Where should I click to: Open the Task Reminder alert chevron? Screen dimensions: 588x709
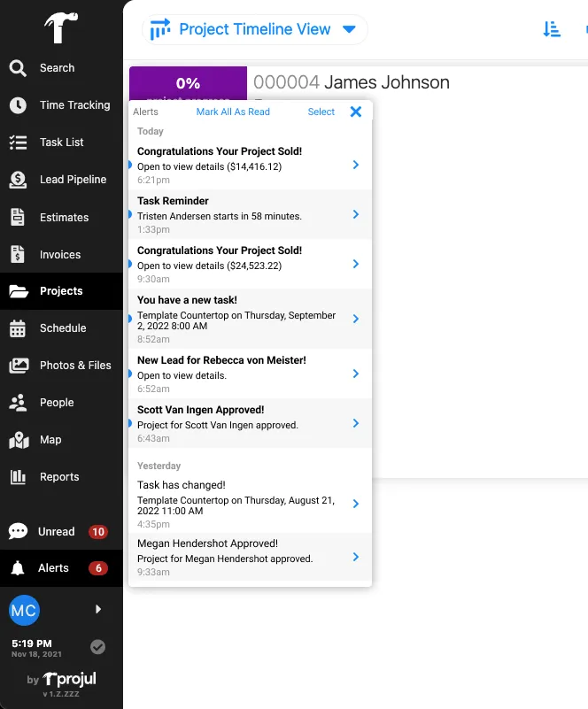coord(355,214)
